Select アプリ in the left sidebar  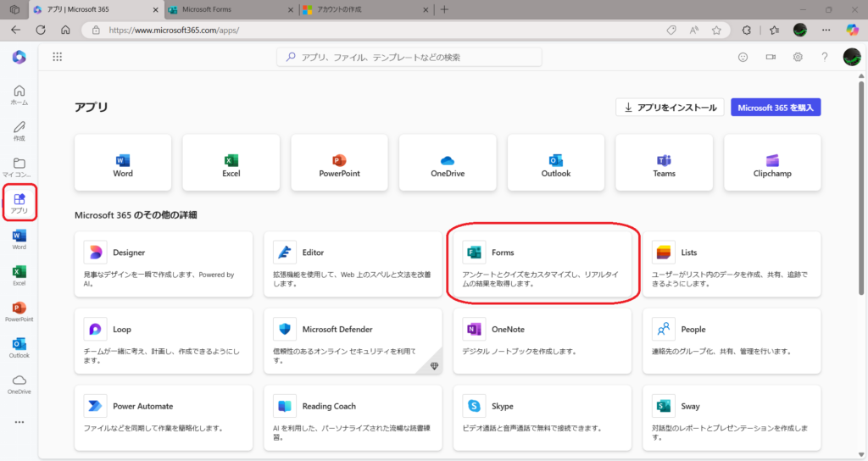tap(19, 203)
